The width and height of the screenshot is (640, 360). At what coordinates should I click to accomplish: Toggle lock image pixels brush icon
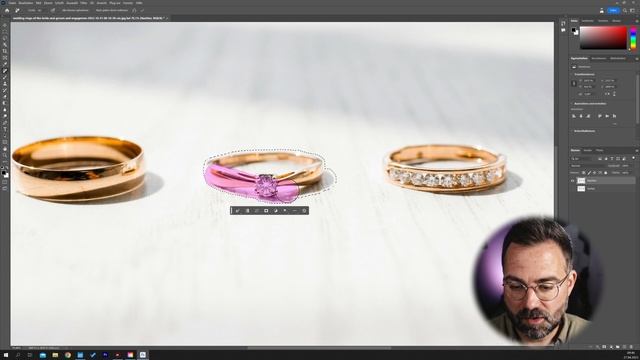589,173
